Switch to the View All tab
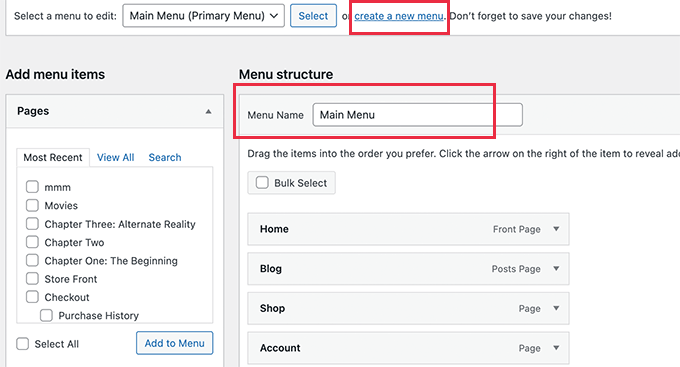Screen dimensions: 680x367 (x=115, y=157)
